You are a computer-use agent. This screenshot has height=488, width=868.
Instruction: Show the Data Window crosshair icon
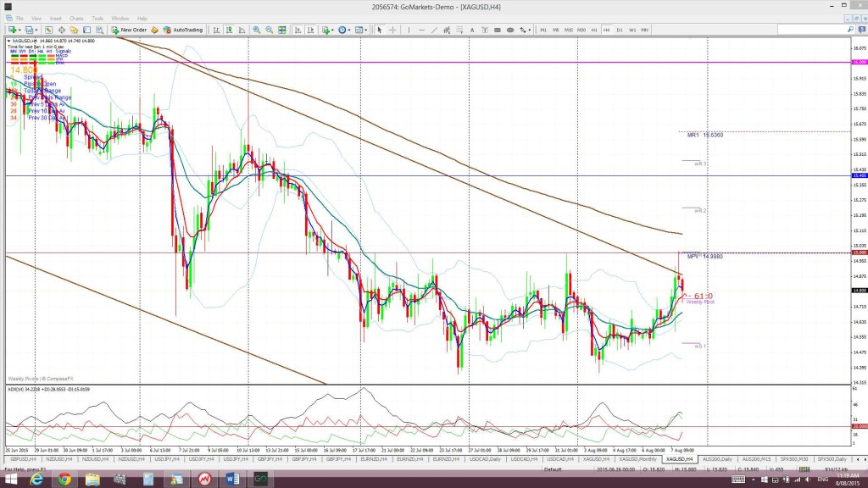[x=61, y=30]
